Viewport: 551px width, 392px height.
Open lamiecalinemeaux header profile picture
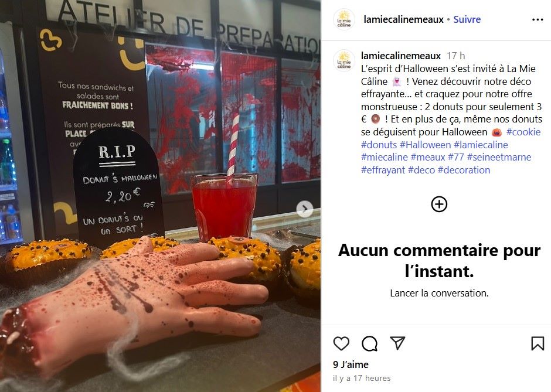(343, 19)
